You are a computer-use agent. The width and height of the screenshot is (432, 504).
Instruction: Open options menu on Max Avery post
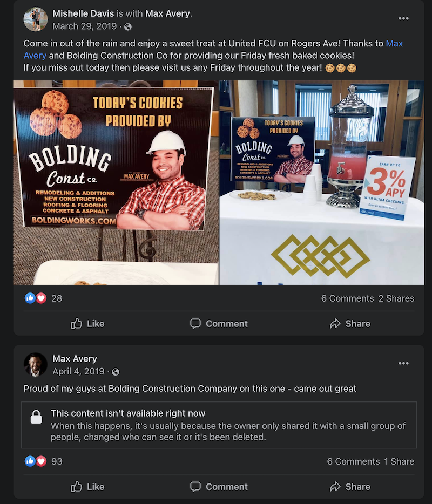[403, 363]
